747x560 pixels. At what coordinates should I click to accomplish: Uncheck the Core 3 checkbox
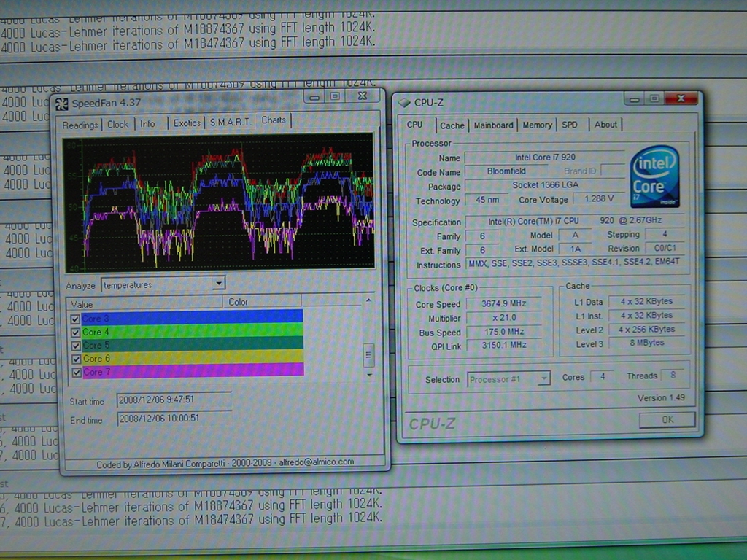74,319
